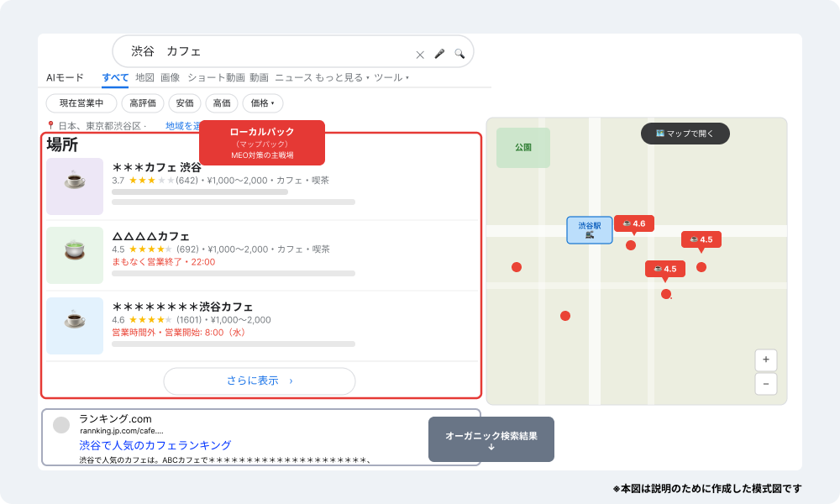Clear the search box with the X icon
Viewport: 840px width, 504px height.
coord(420,55)
